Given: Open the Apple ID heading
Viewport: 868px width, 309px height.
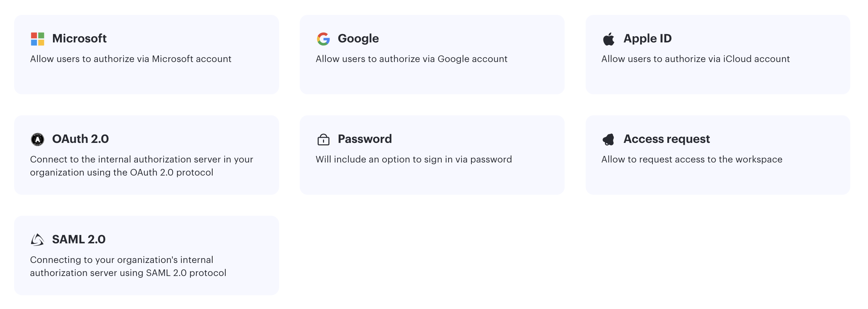Looking at the screenshot, I should pos(647,38).
